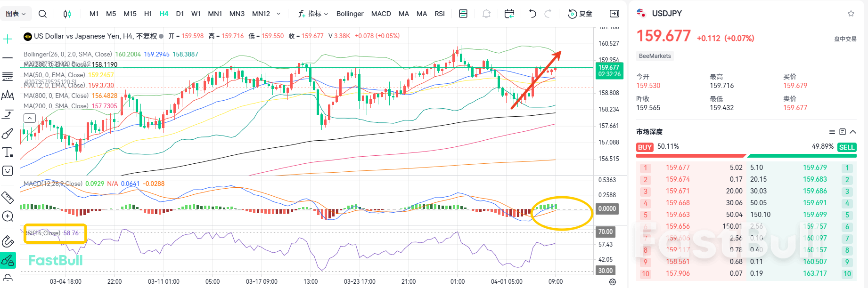
Task: Click the candlestick chart style icon
Action: 67,14
